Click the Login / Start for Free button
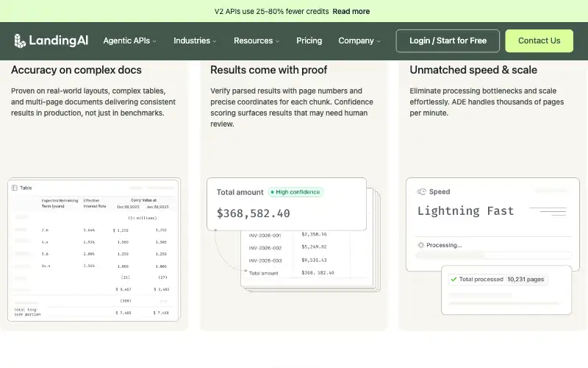This screenshot has height=368, width=588. coord(448,41)
